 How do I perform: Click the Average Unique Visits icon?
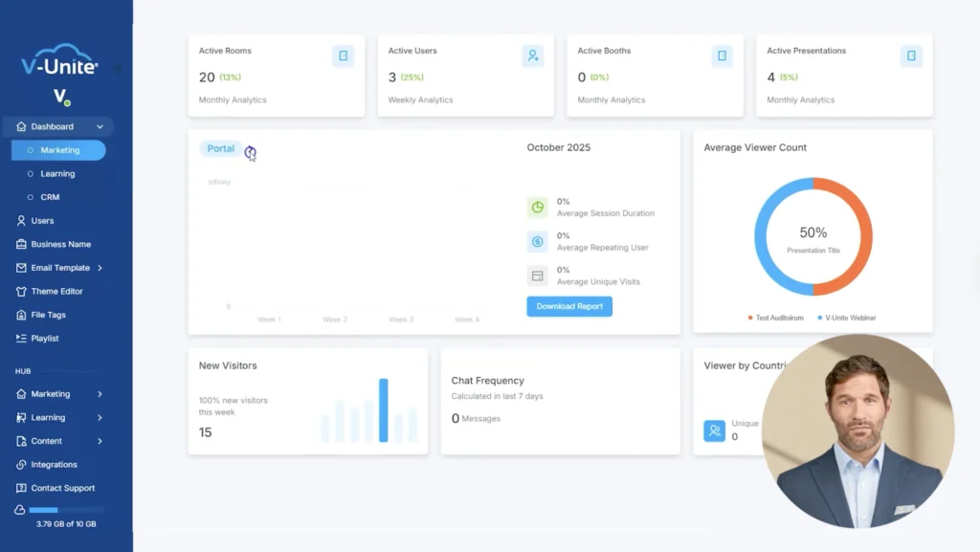point(537,276)
